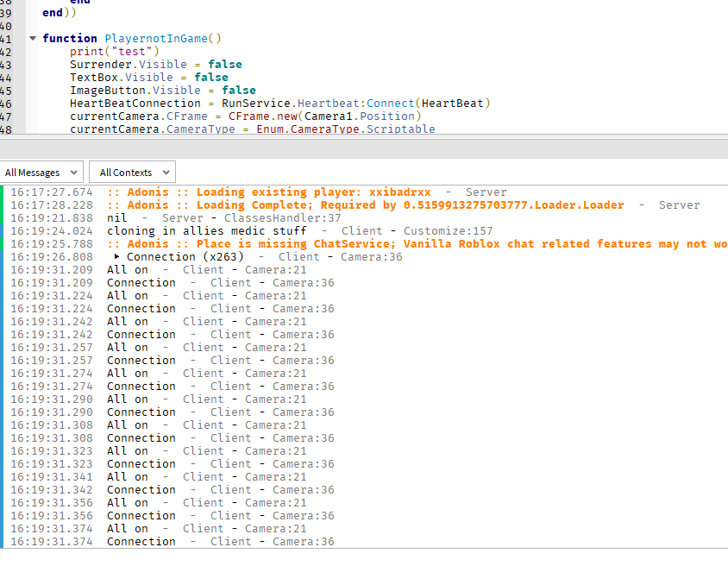Collapse the PlayernotInGame function block
Image resolution: width=728 pixels, height=566 pixels.
click(x=32, y=38)
